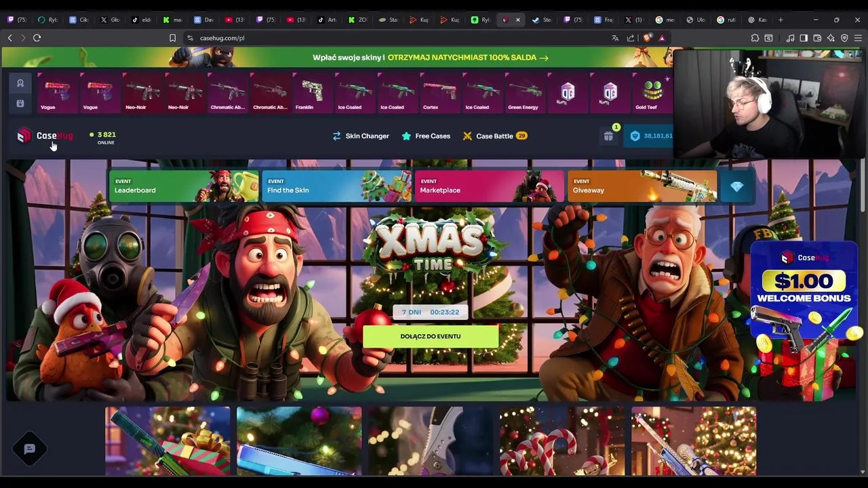Open the Free Cases page
This screenshot has width=868, height=488.
[426, 136]
